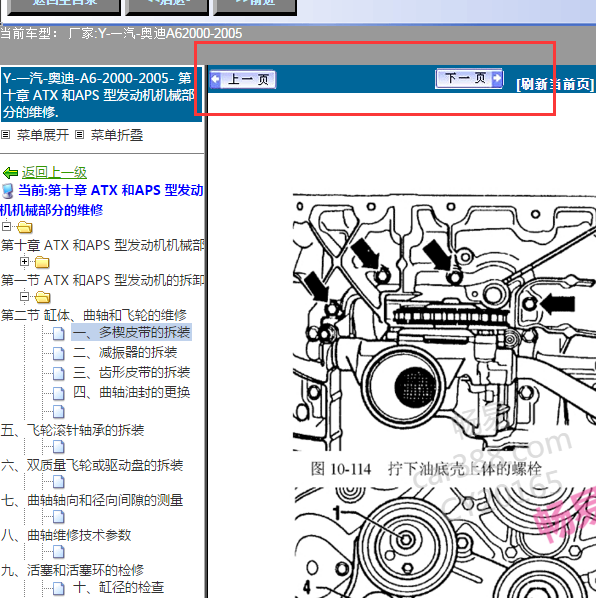Click page icon for 十、缸径的检查

pos(59,588)
